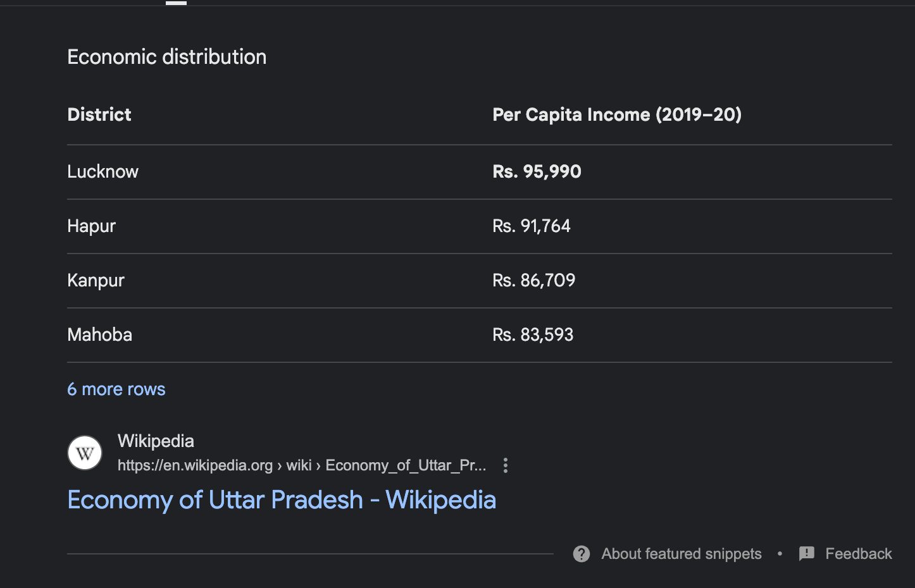Screen dimensions: 915x588
Task: Click the District column header
Action: pyautogui.click(x=99, y=114)
